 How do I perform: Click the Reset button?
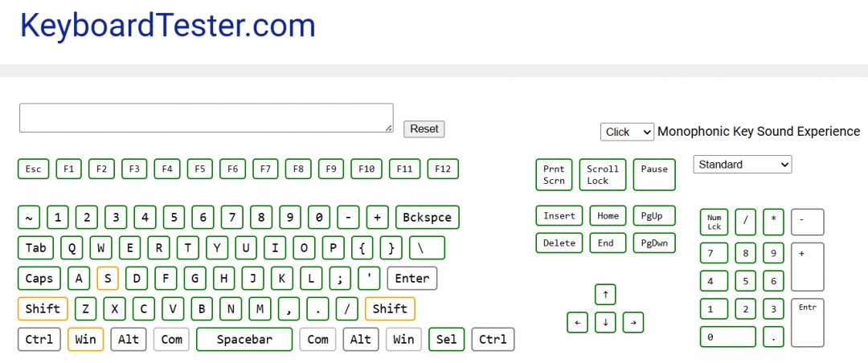pyautogui.click(x=424, y=128)
